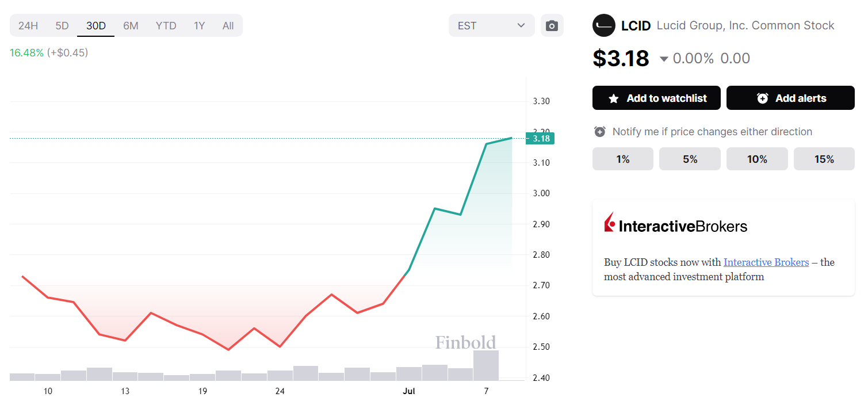Viewport: 868px width, 420px height.
Task: Select the 5D time range tab
Action: click(62, 25)
